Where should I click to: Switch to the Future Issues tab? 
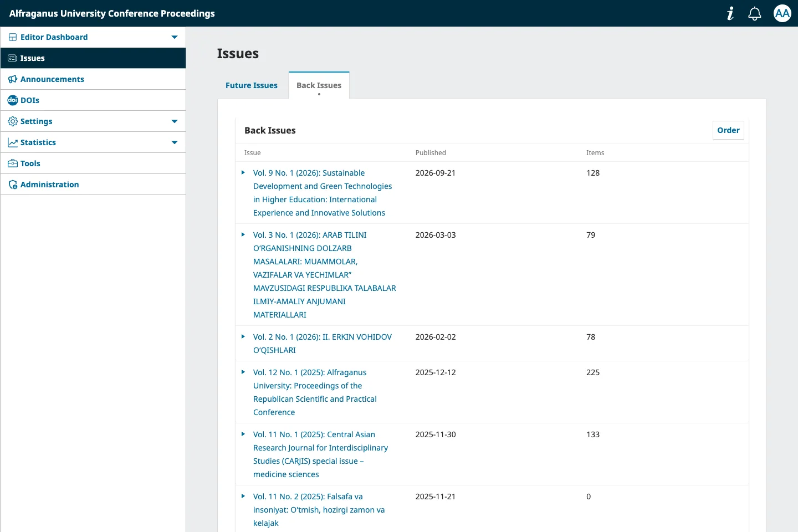coord(252,85)
